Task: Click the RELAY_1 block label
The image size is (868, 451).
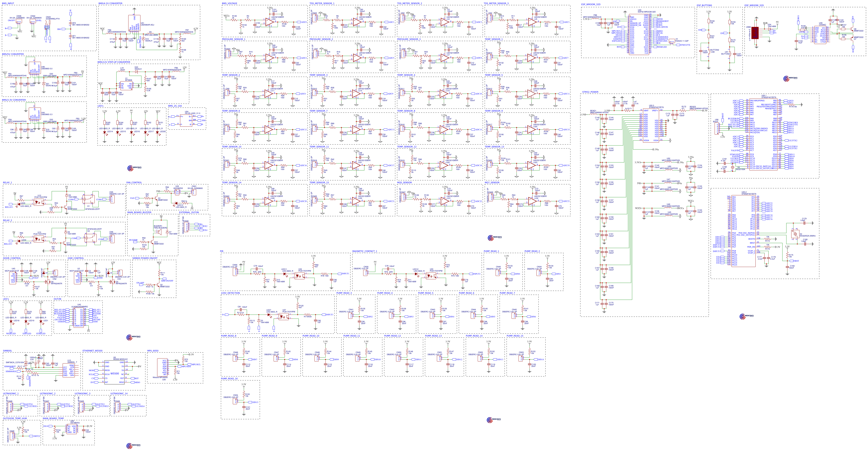Action: [x=7, y=183]
